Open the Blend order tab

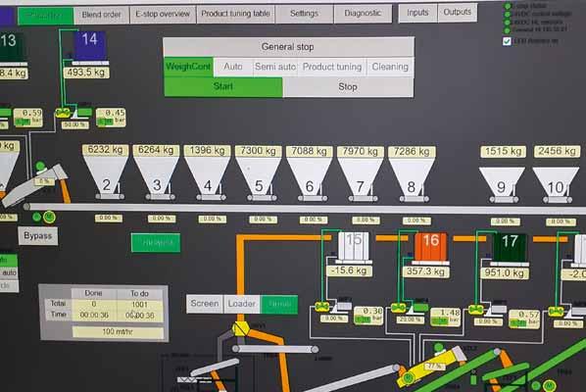click(101, 15)
